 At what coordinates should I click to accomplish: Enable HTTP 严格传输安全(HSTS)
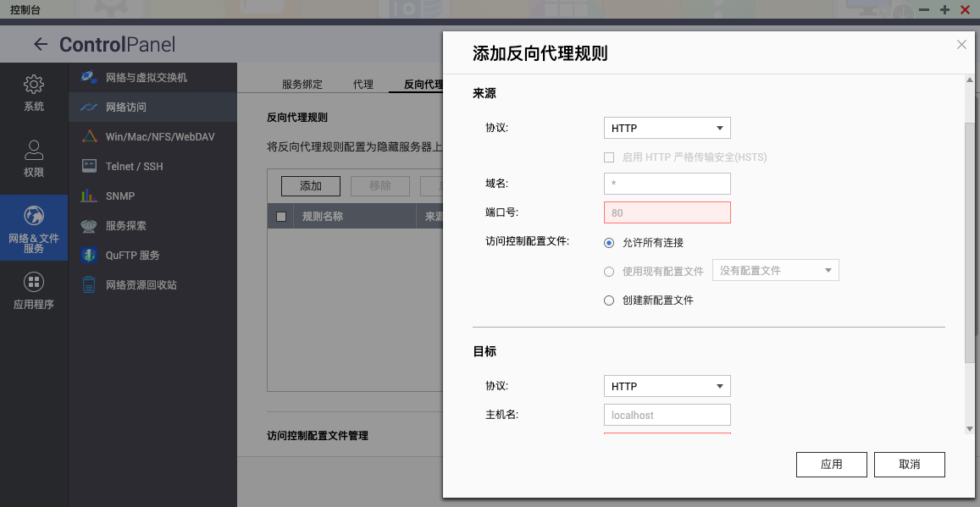pyautogui.click(x=607, y=157)
